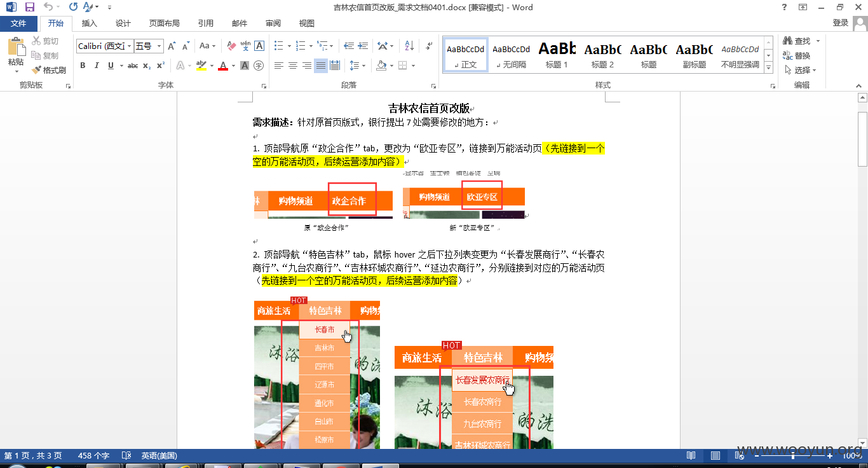Open the font size dropdown (五号)
The width and height of the screenshot is (868, 468).
(159, 46)
